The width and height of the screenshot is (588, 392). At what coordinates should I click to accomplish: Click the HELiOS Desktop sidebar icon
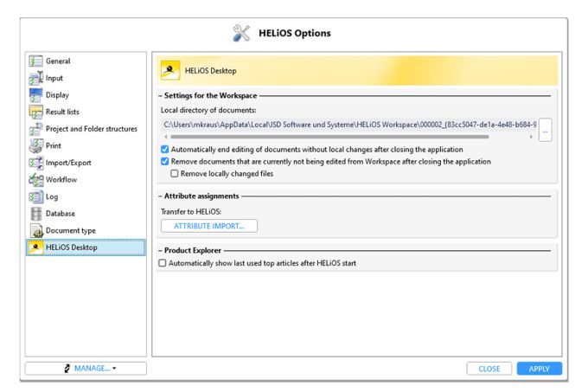pos(35,247)
